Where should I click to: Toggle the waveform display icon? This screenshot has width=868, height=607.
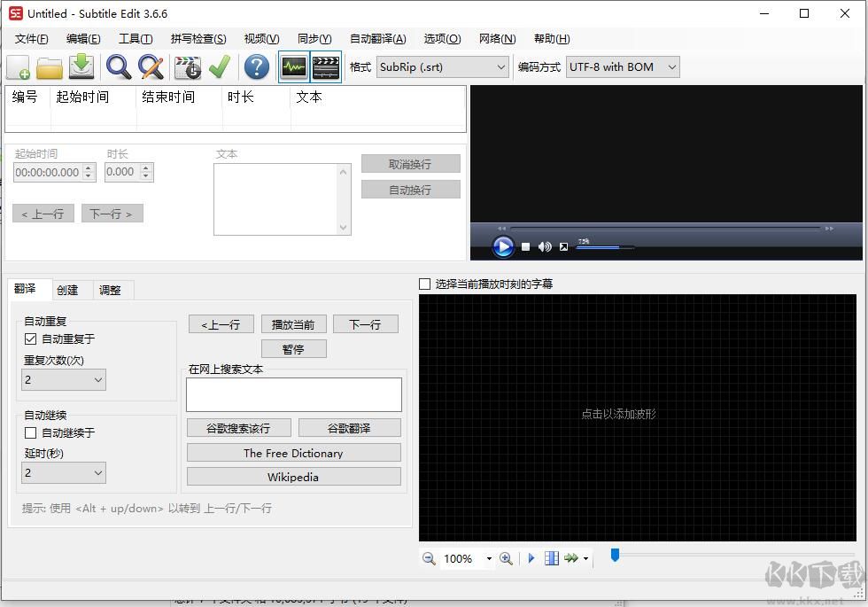pyautogui.click(x=293, y=66)
